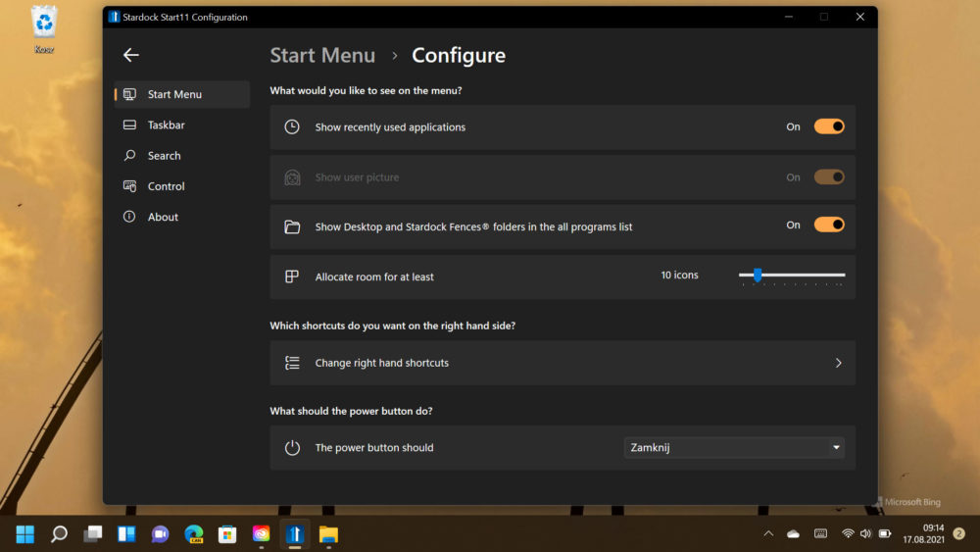Open the Creative Cloud taskbar icon
980x552 pixels.
click(262, 534)
